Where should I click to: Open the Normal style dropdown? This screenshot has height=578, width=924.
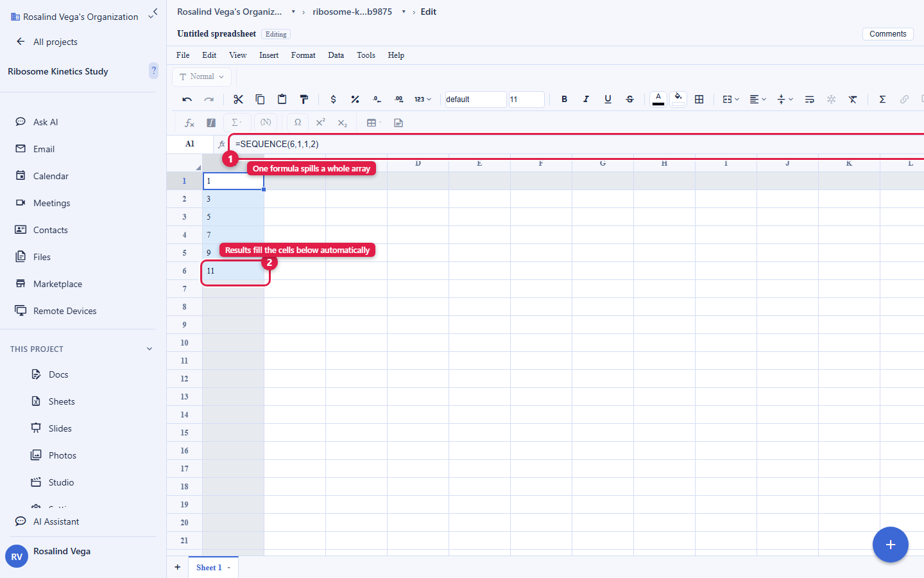(x=201, y=76)
